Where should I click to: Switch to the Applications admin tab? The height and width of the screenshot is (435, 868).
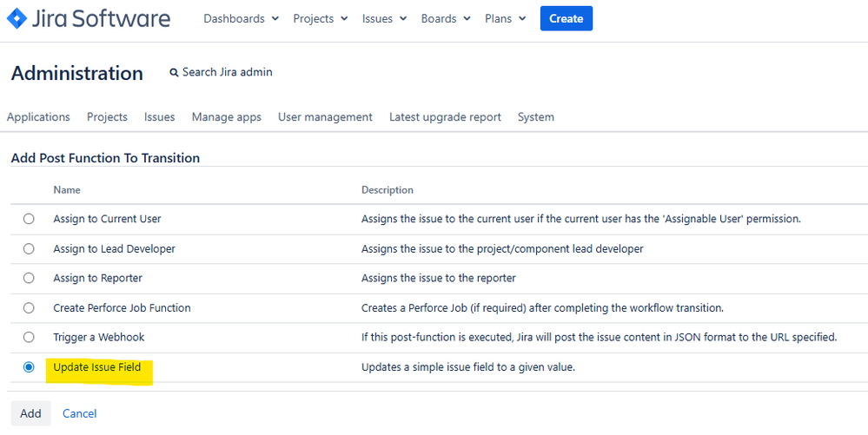[x=38, y=116]
